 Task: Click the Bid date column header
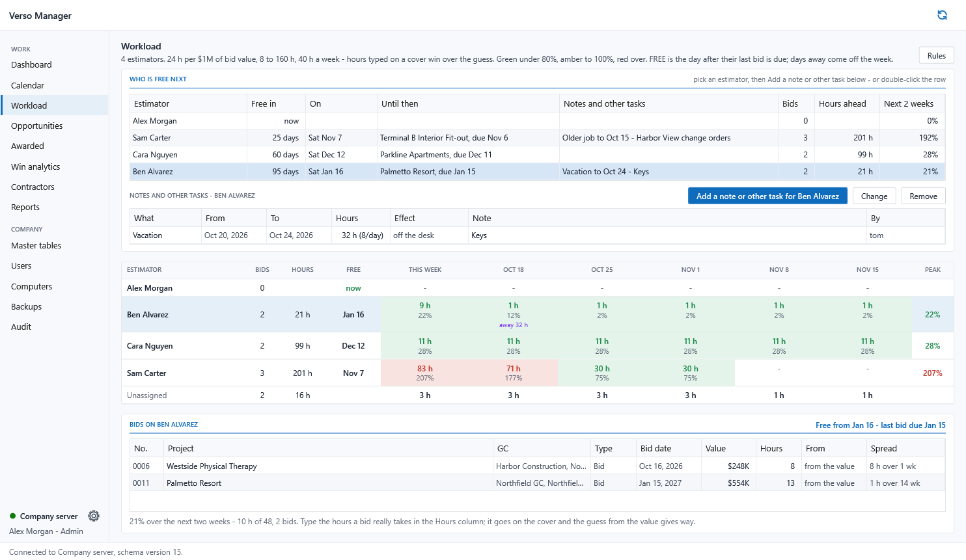(669, 448)
